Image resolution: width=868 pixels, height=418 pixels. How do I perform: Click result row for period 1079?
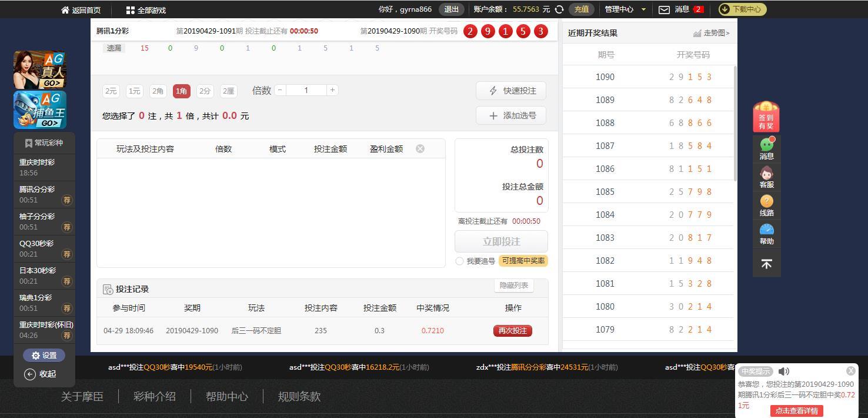648,330
